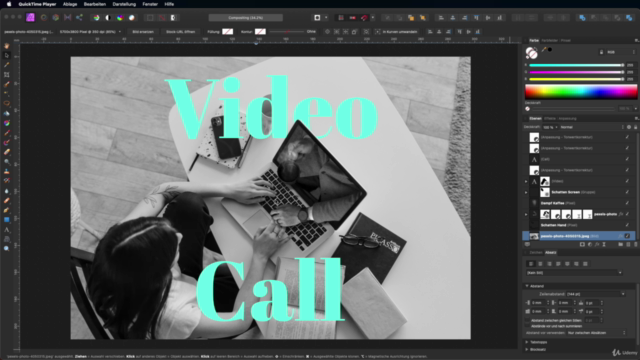640x360 pixels.
Task: Collapse the Abstand section
Action: pyautogui.click(x=527, y=286)
